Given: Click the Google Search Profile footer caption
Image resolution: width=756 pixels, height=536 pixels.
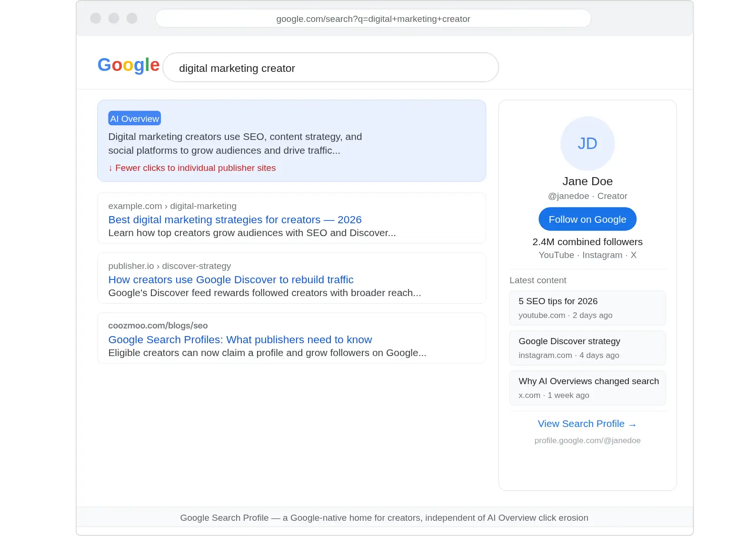Looking at the screenshot, I should 384,518.
